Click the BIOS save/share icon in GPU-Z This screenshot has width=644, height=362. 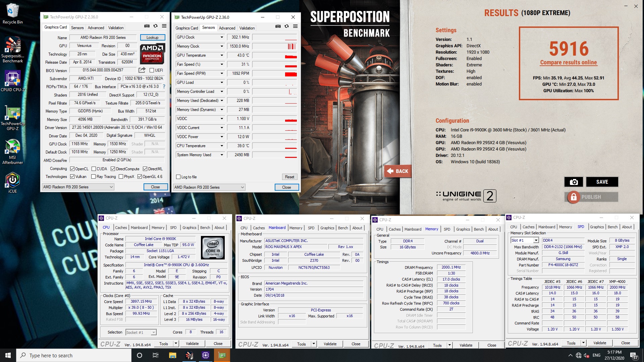(x=142, y=70)
